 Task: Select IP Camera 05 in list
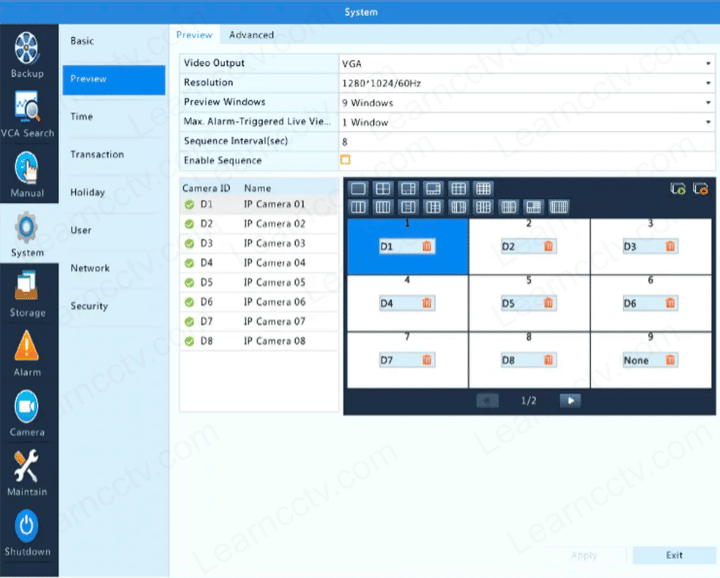pos(274,282)
